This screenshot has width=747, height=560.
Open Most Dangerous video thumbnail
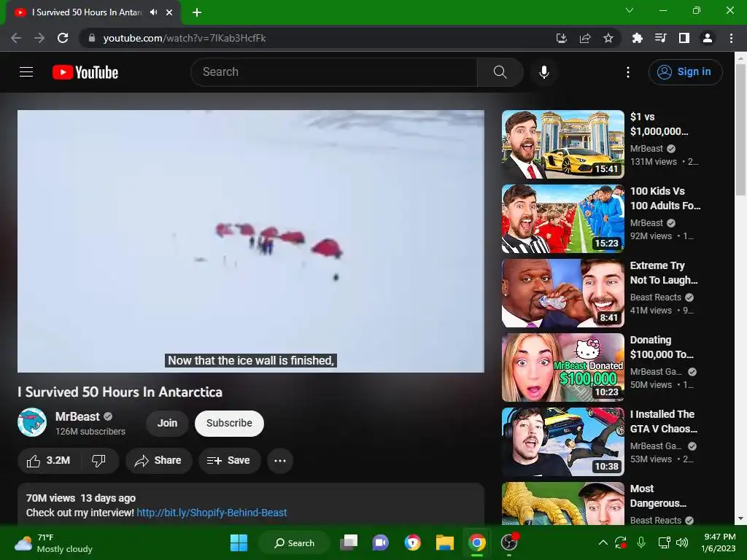[x=562, y=504]
